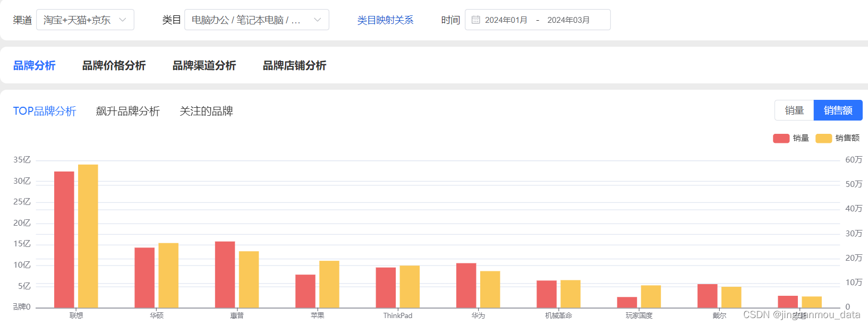Switch to the 品牌店铺分析 tab

(x=294, y=65)
